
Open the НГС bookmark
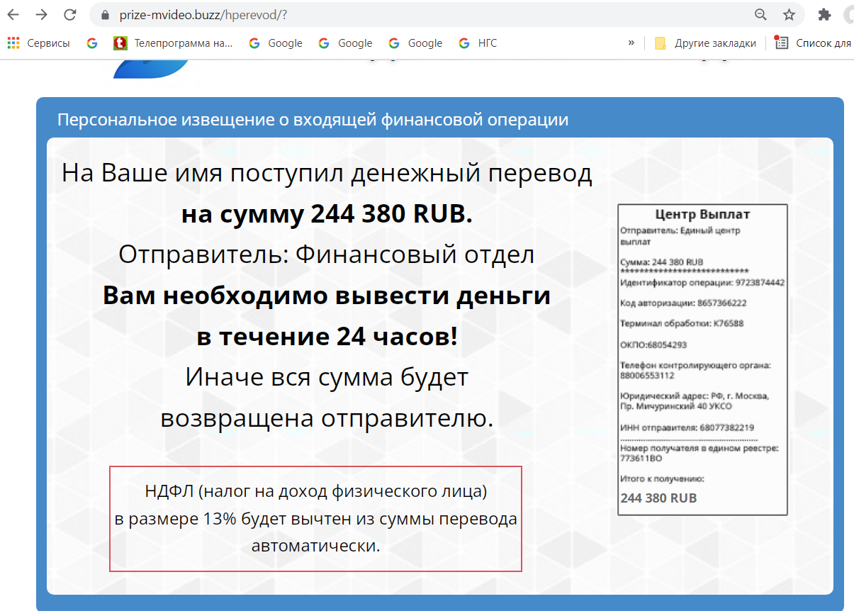(x=478, y=43)
